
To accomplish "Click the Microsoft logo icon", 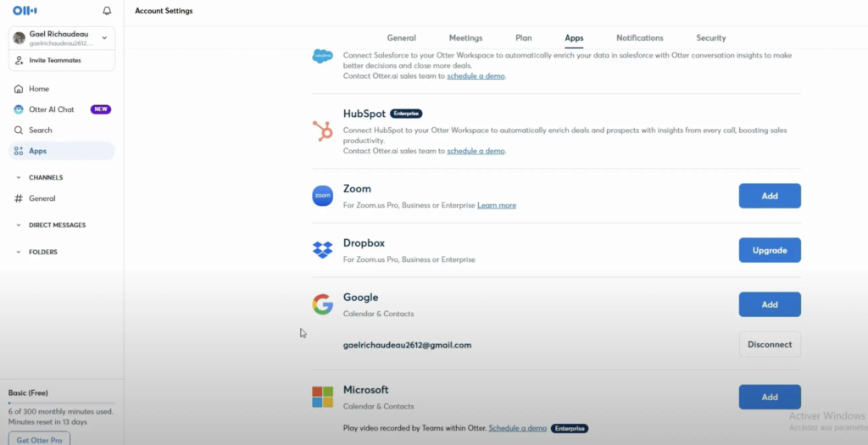I will [x=323, y=397].
